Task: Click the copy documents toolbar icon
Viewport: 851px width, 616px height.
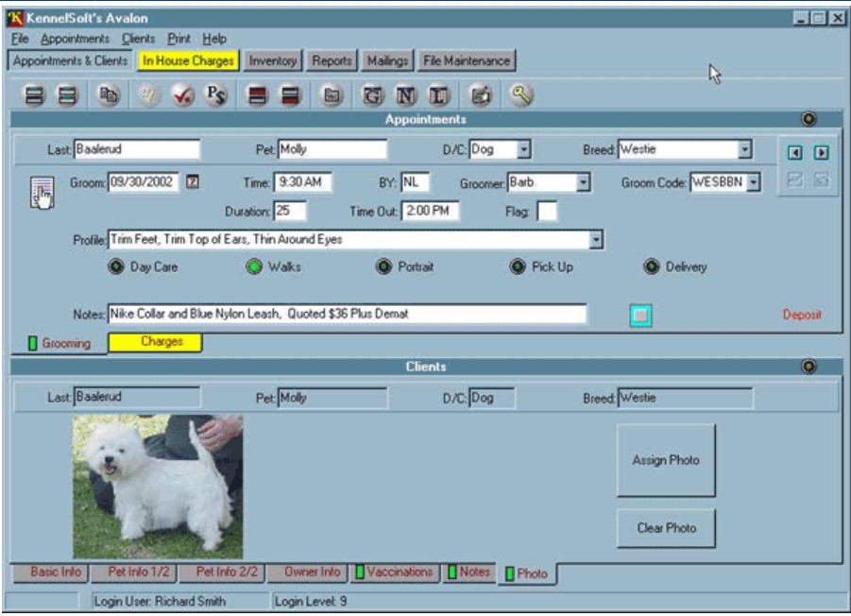Action: click(x=109, y=95)
